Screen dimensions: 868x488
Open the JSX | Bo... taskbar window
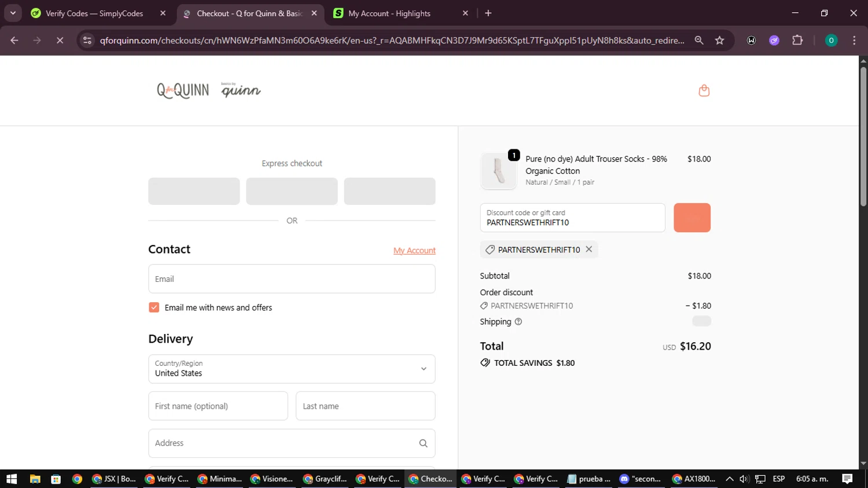(x=113, y=479)
